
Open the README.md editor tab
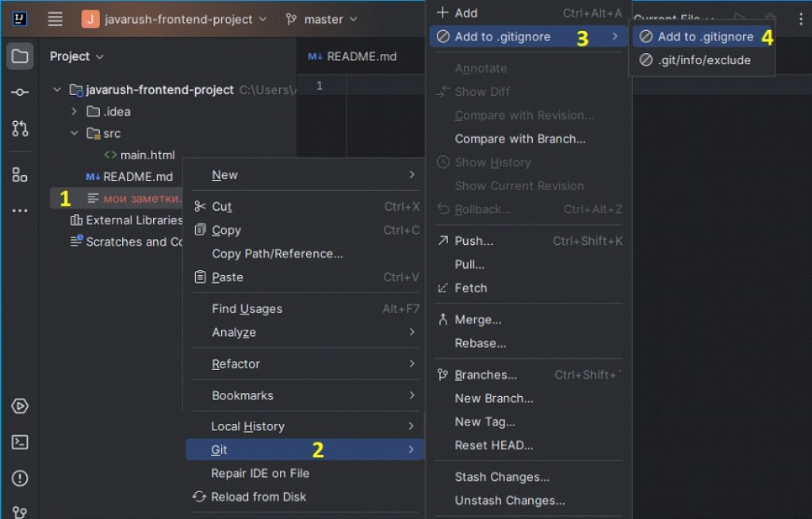(353, 56)
